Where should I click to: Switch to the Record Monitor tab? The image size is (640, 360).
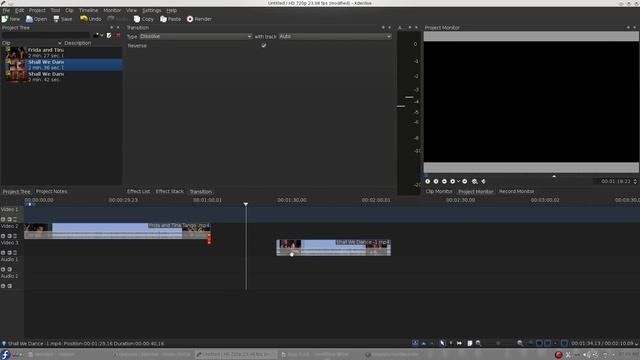[516, 191]
